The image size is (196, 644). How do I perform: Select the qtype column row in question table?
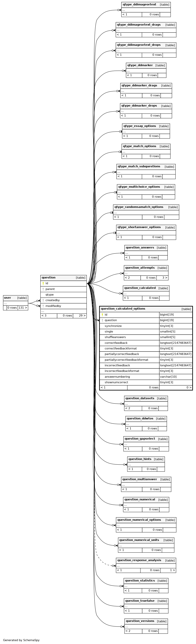pos(49,295)
